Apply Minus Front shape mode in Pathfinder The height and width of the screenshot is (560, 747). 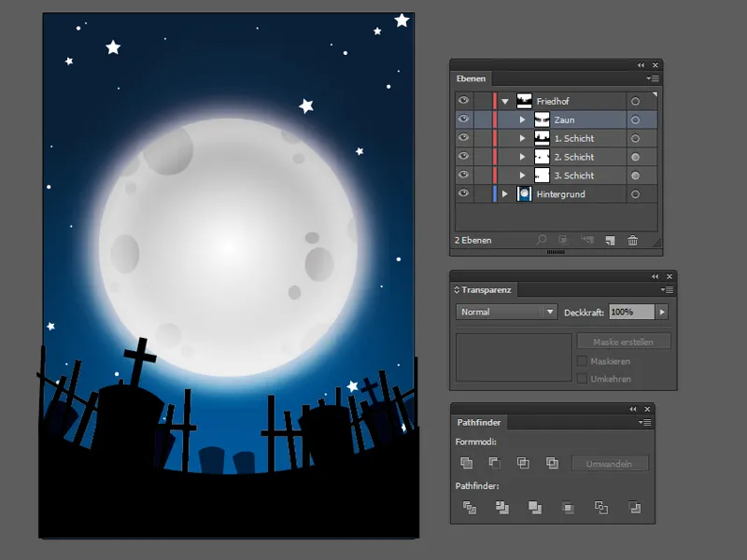(495, 462)
